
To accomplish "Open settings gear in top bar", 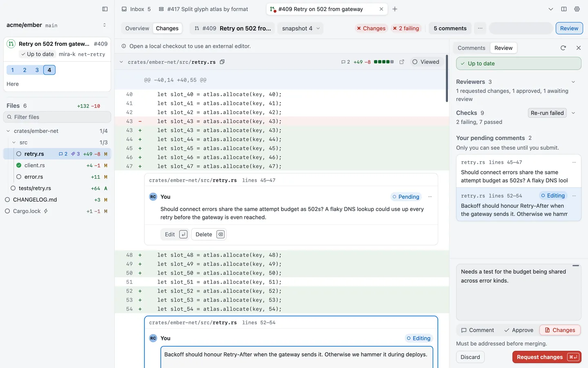I will (577, 9).
